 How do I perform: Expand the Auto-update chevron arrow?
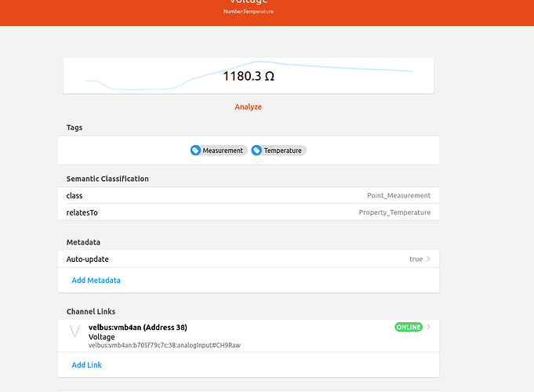pyautogui.click(x=428, y=259)
